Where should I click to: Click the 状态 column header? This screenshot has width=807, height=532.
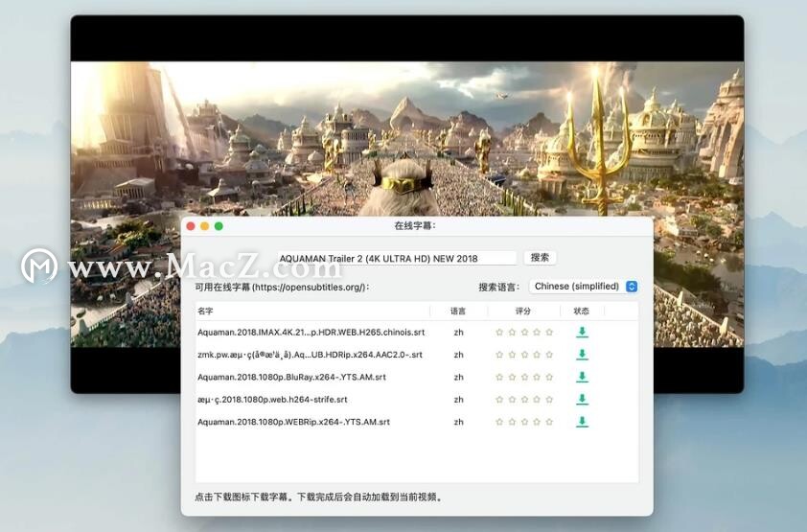pos(582,312)
